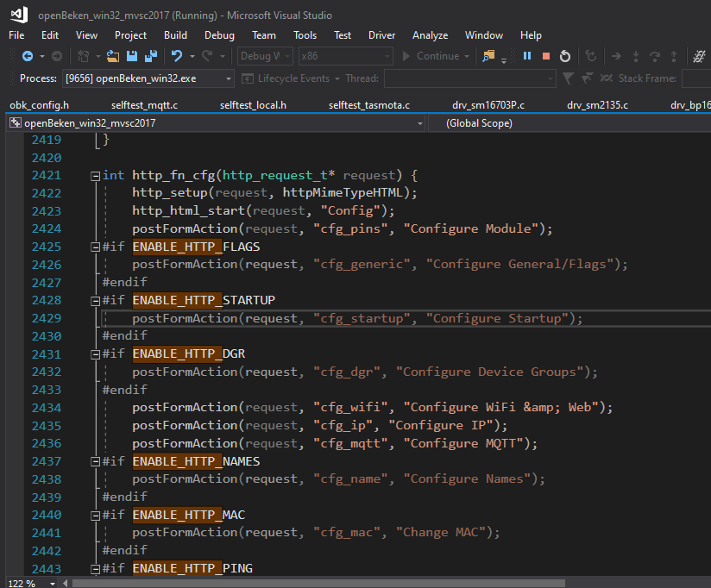Image resolution: width=711 pixels, height=588 pixels.
Task: Collapse the #if ENABLE_HTTP_STARTUP region
Action: point(95,301)
